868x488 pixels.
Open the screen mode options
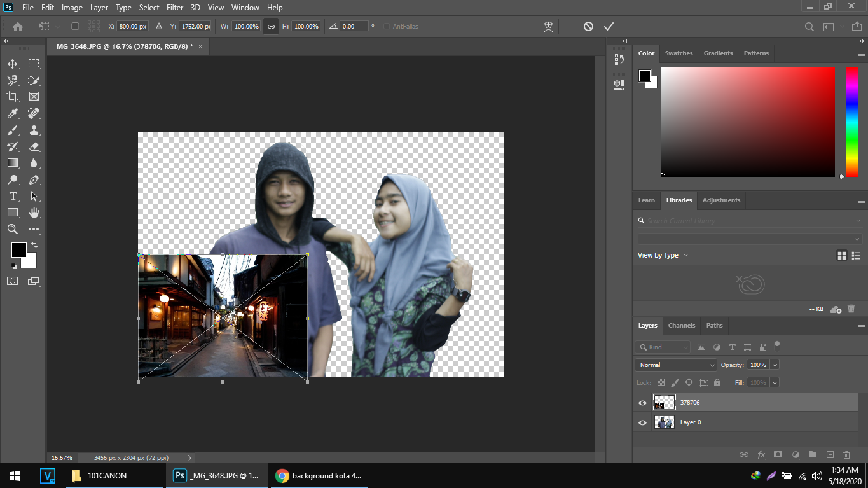tap(34, 281)
